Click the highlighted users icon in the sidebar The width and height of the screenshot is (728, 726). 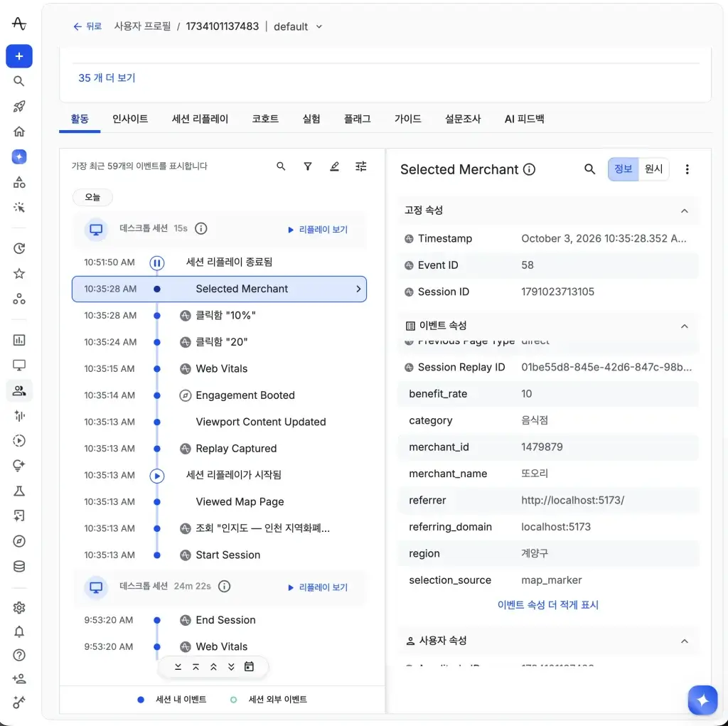[x=19, y=390]
